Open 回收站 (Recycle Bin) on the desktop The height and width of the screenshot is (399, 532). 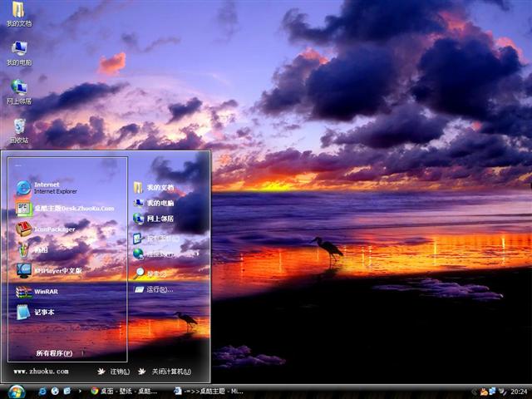click(18, 131)
